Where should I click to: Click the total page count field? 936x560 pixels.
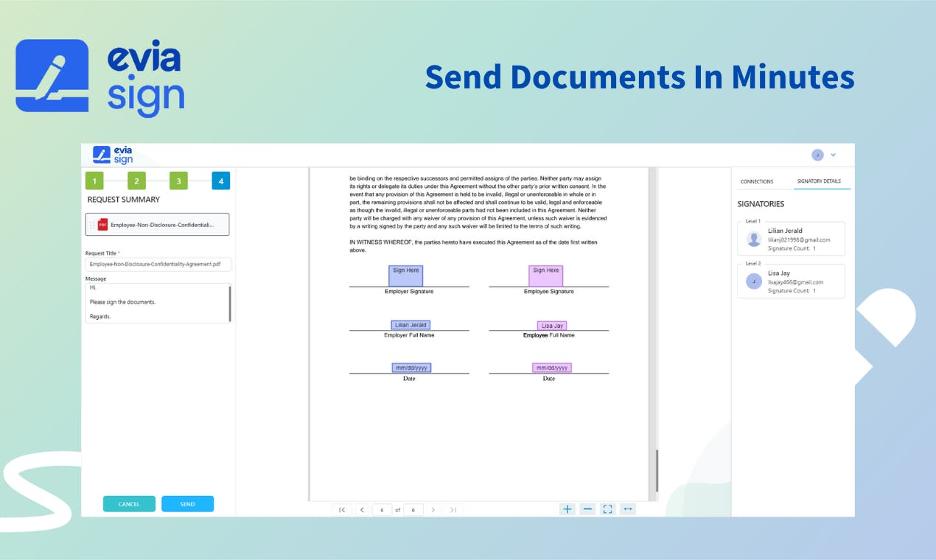413,509
